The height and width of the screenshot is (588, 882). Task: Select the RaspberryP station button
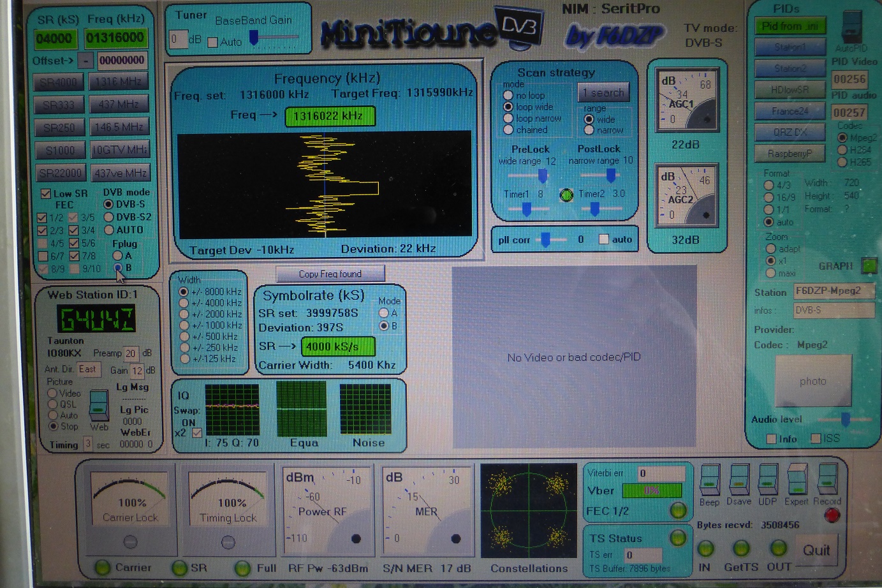pyautogui.click(x=790, y=154)
